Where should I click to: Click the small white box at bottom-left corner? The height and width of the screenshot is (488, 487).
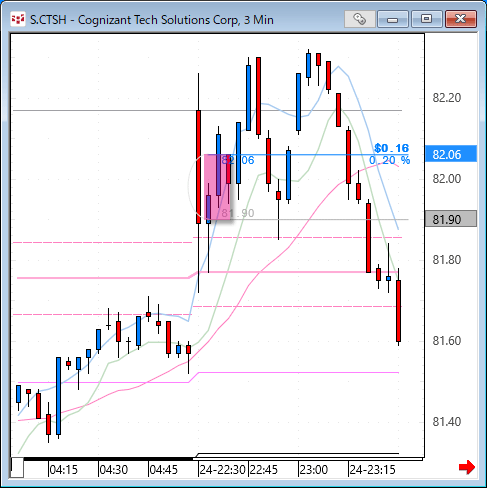tap(17, 467)
